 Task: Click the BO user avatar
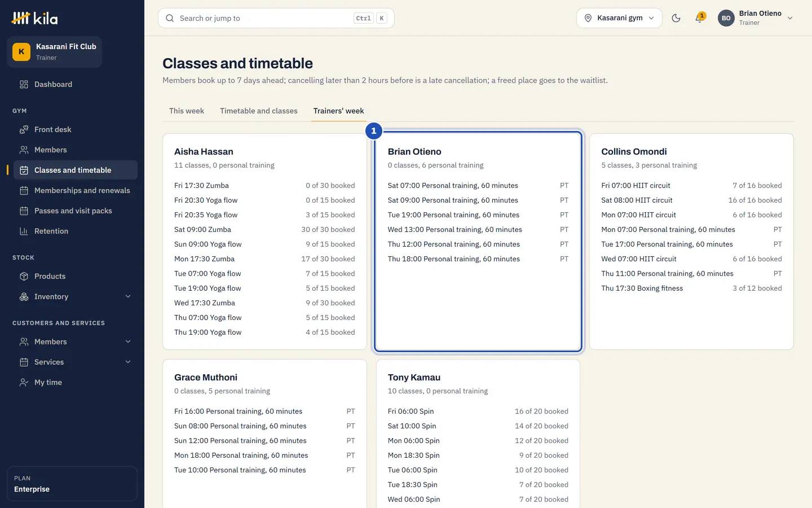tap(726, 18)
